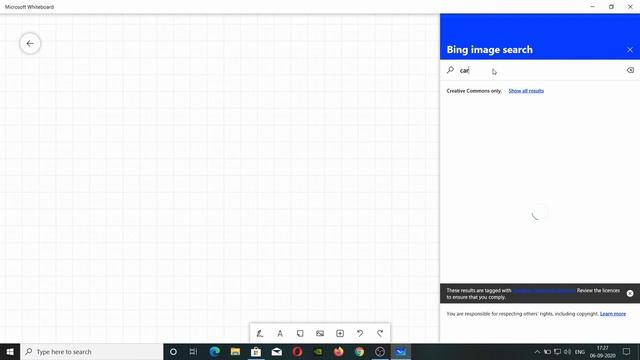
Task: Open OBS Studio from taskbar
Action: [380, 352]
